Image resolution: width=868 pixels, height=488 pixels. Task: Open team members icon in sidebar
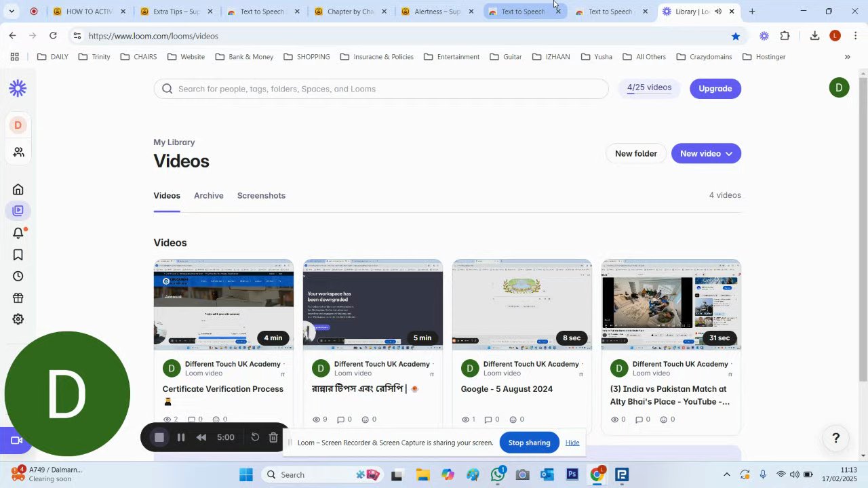(x=18, y=152)
